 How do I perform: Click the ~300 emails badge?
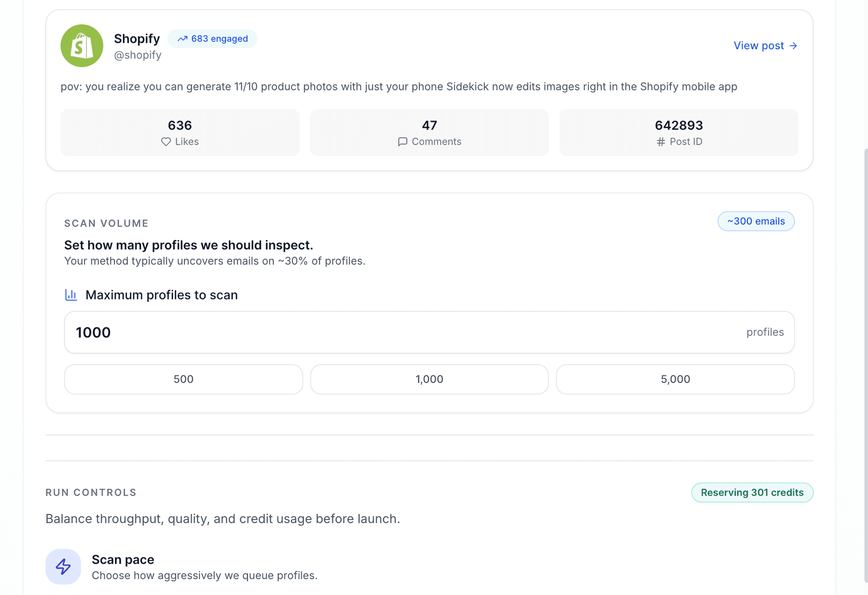click(756, 221)
